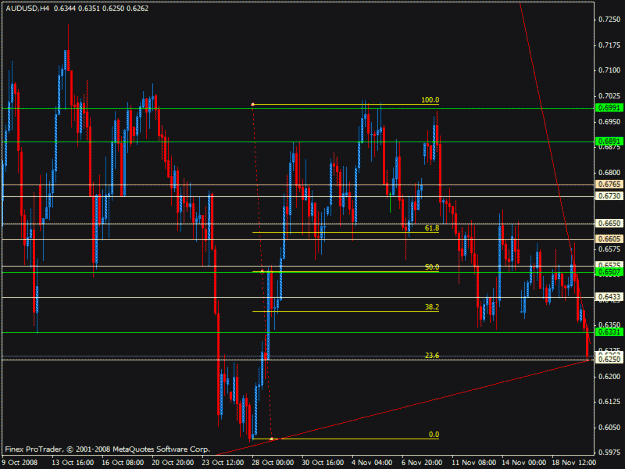Screen dimensions: 625x469
Task: Click the Fibonacci 100.0 level label
Action: pyautogui.click(x=430, y=100)
